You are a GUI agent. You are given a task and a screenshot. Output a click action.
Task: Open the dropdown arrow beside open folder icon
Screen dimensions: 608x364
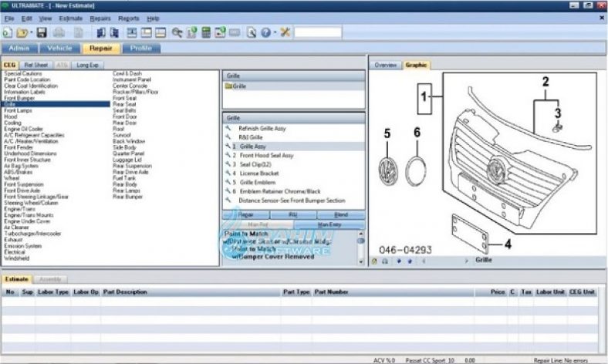[32, 33]
